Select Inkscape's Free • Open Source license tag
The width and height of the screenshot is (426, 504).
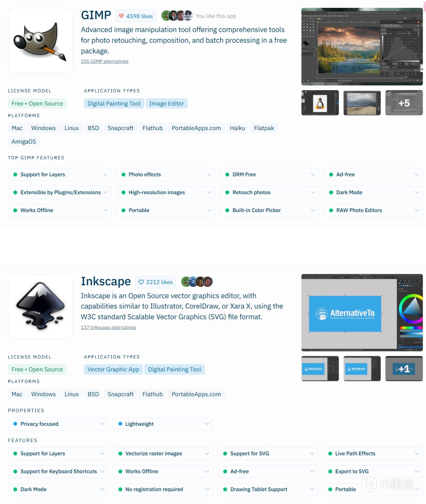point(37,369)
